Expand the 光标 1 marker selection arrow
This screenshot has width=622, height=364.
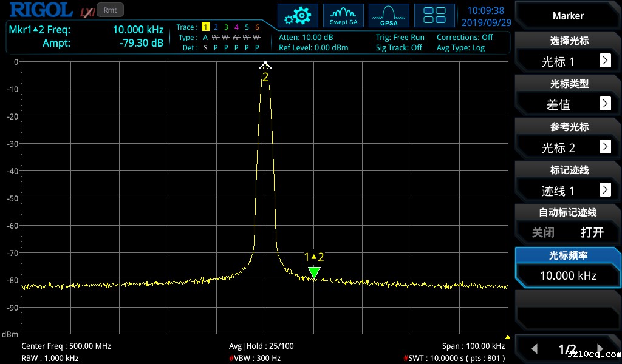pos(605,61)
